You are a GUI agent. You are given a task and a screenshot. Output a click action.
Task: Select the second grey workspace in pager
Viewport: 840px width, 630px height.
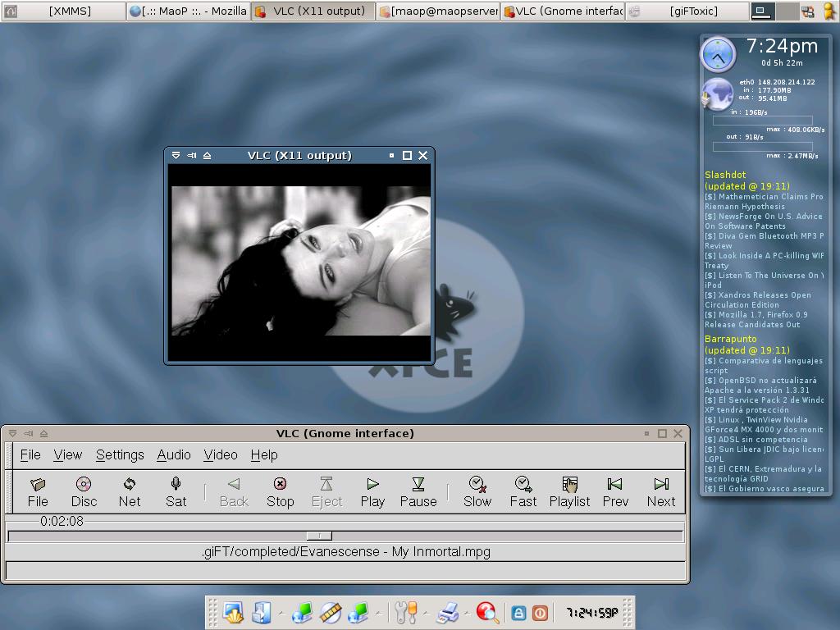point(787,11)
